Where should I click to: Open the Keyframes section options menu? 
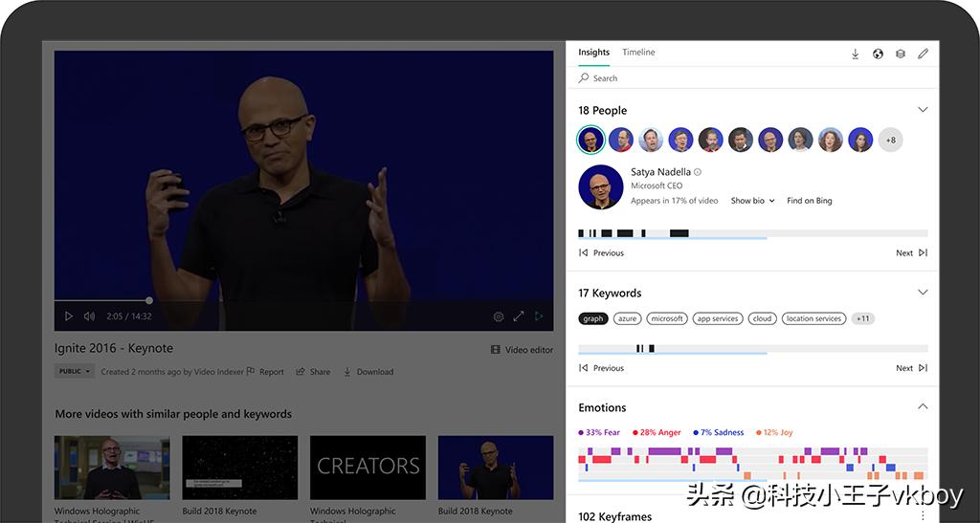point(924,516)
